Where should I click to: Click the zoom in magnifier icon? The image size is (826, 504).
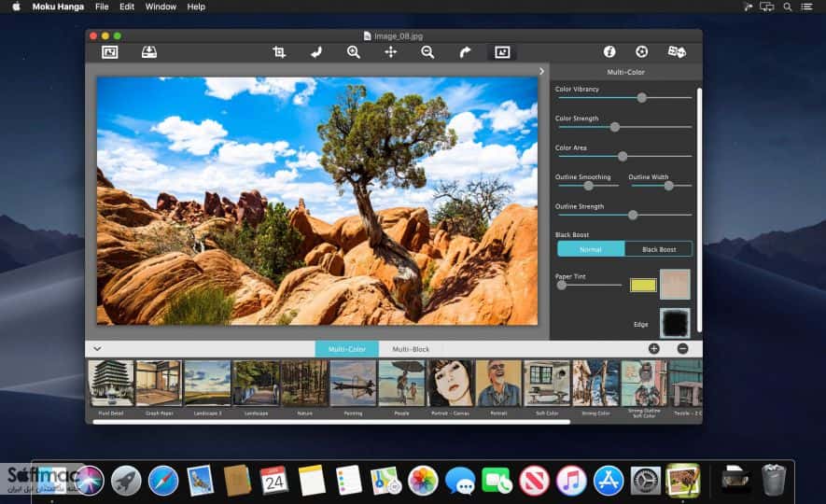click(x=354, y=52)
